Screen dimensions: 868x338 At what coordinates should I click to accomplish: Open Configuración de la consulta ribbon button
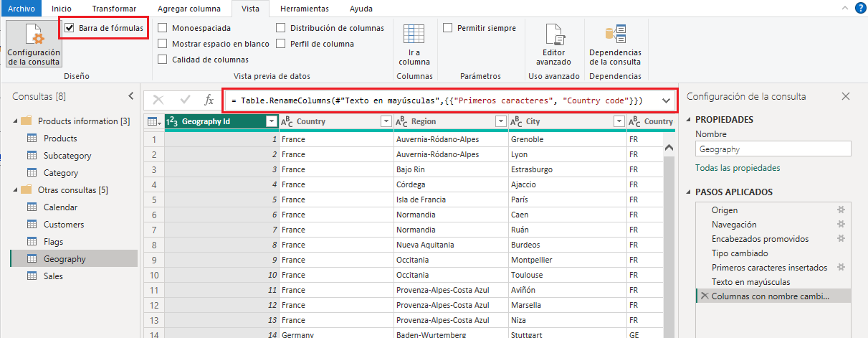coord(34,44)
